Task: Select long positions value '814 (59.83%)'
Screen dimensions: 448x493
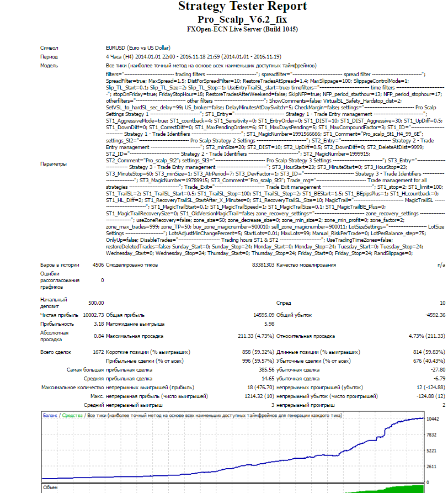Action: point(429,352)
